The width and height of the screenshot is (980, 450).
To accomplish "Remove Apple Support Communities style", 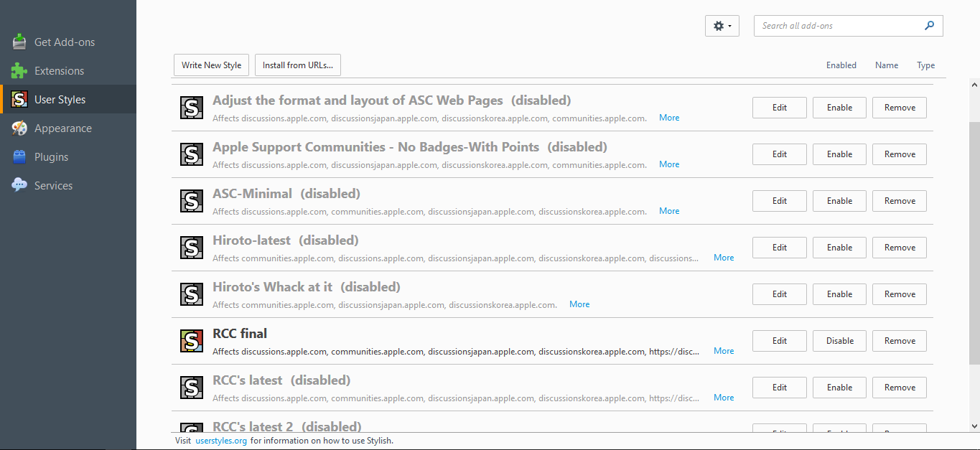I will click(x=900, y=154).
